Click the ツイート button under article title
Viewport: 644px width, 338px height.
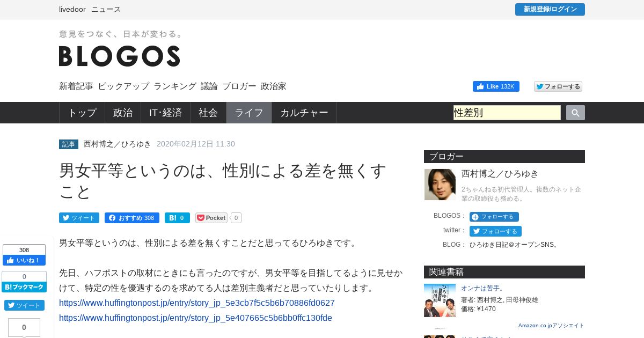click(x=79, y=218)
